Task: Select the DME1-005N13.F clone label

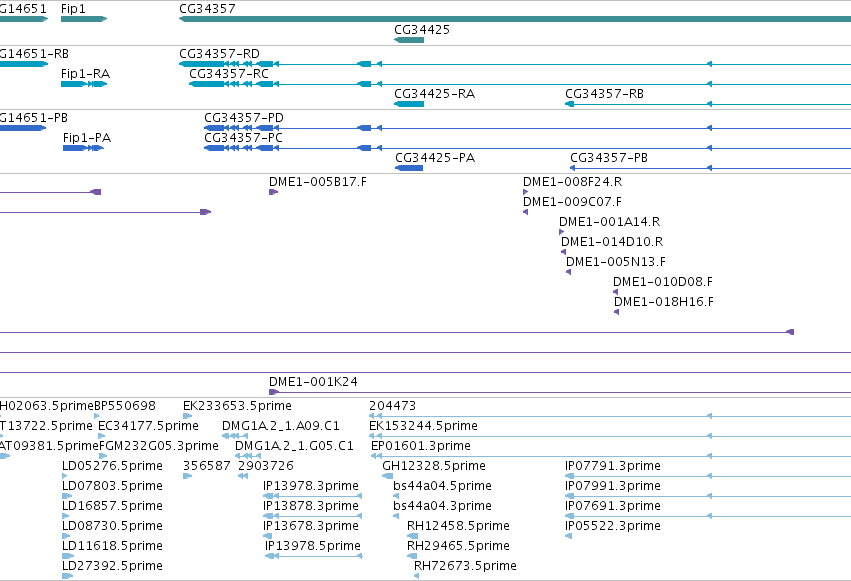Action: [x=616, y=262]
